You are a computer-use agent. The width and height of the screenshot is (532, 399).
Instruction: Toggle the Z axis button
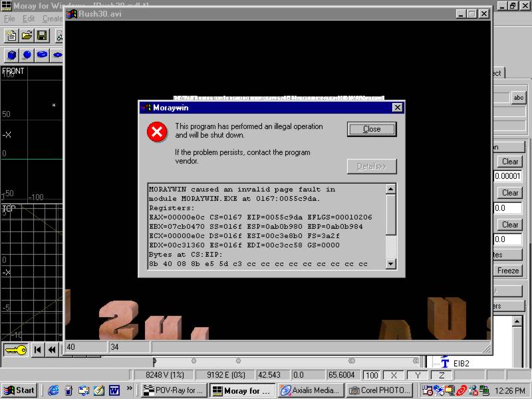440,376
